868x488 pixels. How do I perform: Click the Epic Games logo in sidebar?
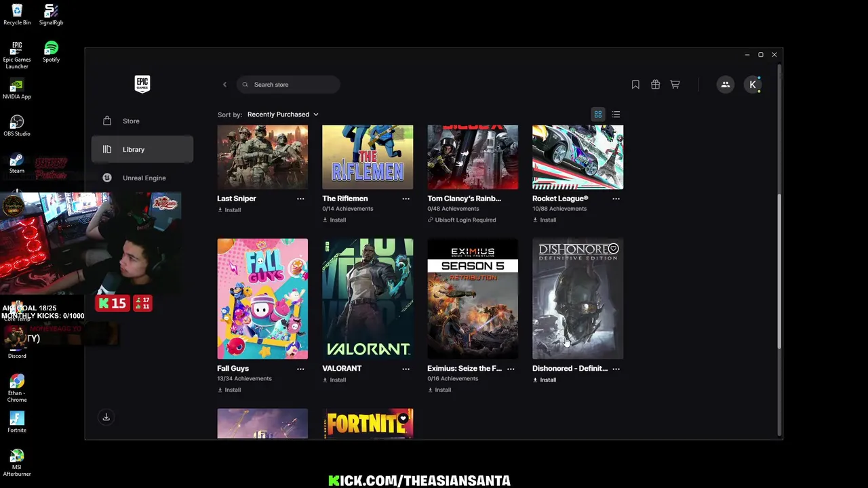(x=142, y=84)
